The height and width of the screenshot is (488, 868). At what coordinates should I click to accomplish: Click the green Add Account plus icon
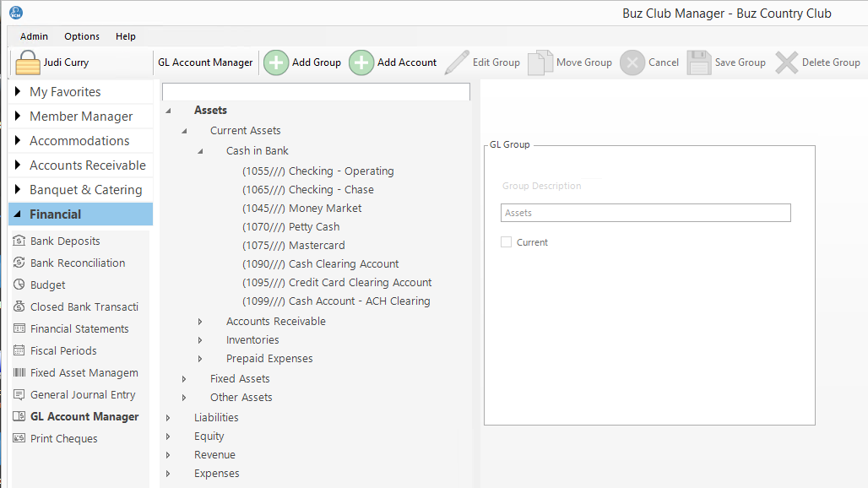point(361,62)
